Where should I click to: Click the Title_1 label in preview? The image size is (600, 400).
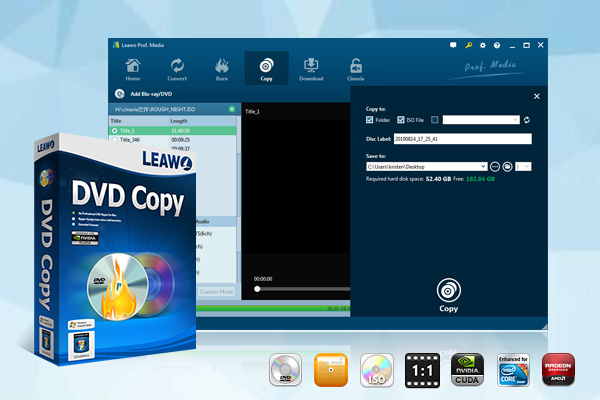[x=252, y=111]
